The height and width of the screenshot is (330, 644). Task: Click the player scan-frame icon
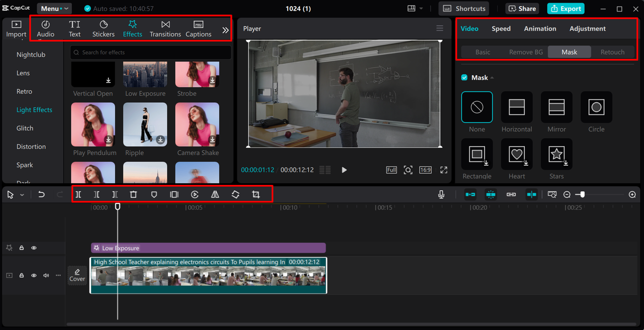coord(408,170)
